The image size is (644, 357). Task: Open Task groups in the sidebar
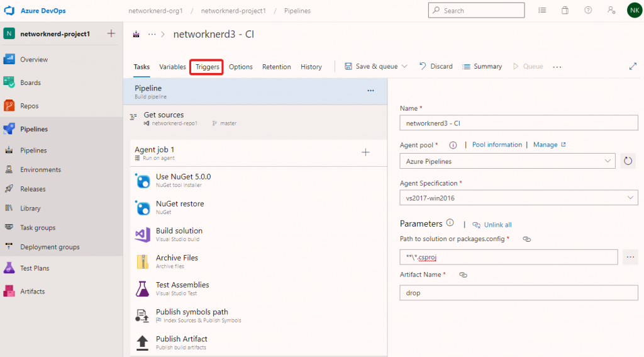[x=38, y=227]
